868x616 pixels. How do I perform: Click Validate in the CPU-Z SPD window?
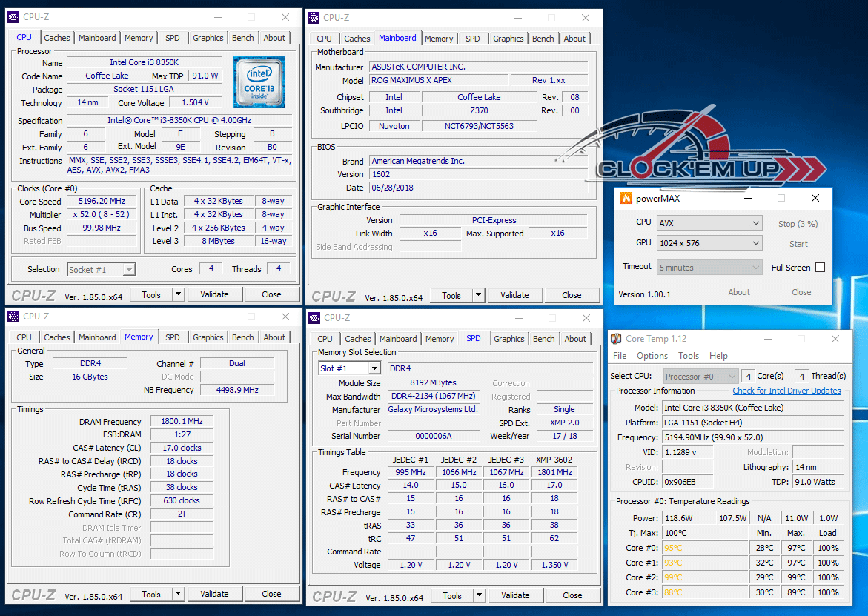point(515,595)
